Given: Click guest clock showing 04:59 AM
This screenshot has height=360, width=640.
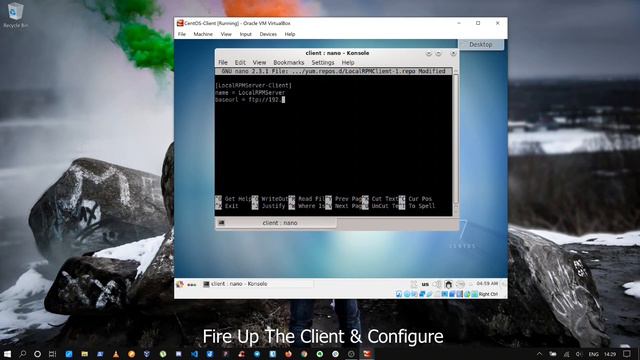Looking at the screenshot, I should pyautogui.click(x=487, y=283).
